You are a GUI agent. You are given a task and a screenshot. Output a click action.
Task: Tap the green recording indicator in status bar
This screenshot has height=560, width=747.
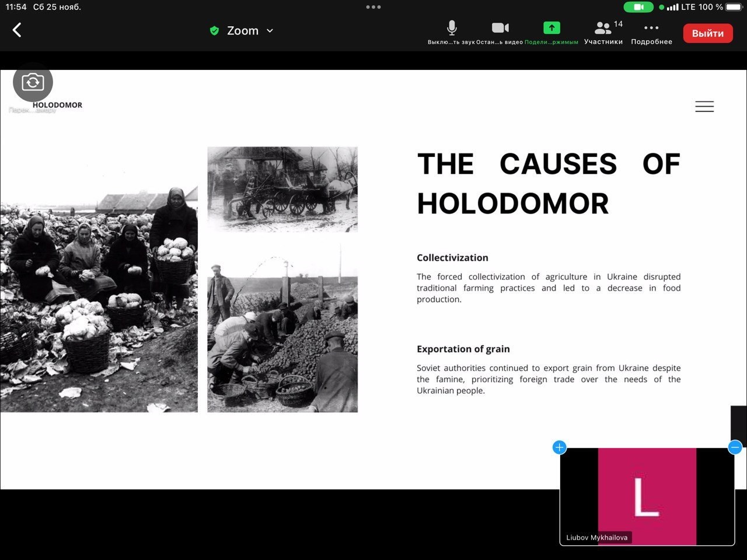[x=638, y=7]
